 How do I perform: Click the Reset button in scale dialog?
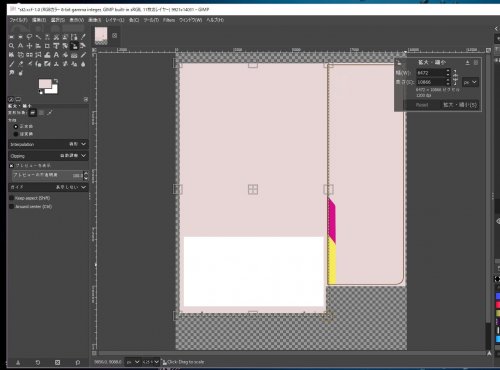point(422,105)
